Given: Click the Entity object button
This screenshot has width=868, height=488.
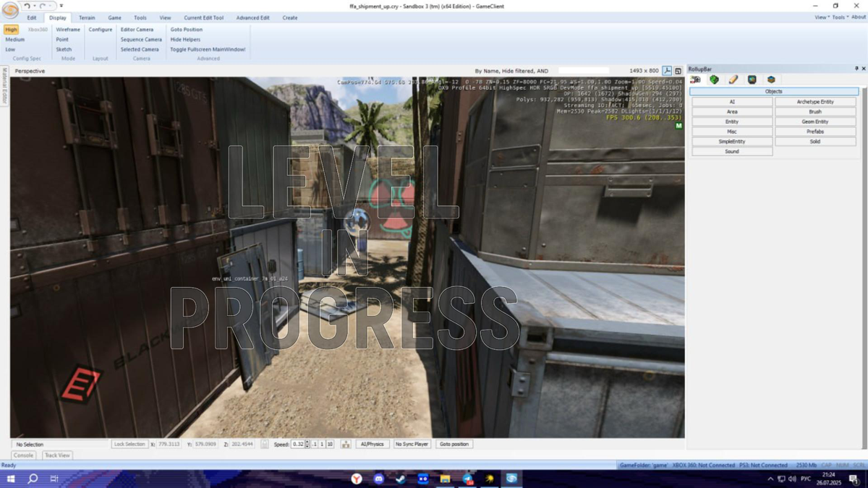Looking at the screenshot, I should tap(732, 121).
